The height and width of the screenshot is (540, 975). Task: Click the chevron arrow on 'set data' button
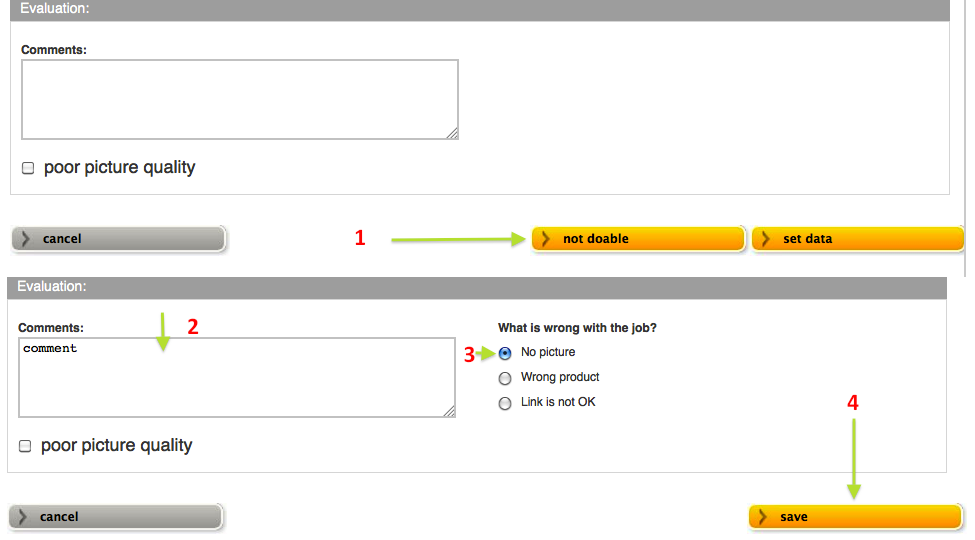click(x=765, y=239)
